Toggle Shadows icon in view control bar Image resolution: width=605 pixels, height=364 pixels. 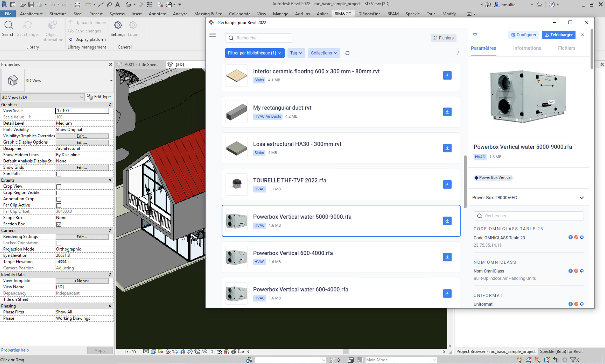pos(168,352)
